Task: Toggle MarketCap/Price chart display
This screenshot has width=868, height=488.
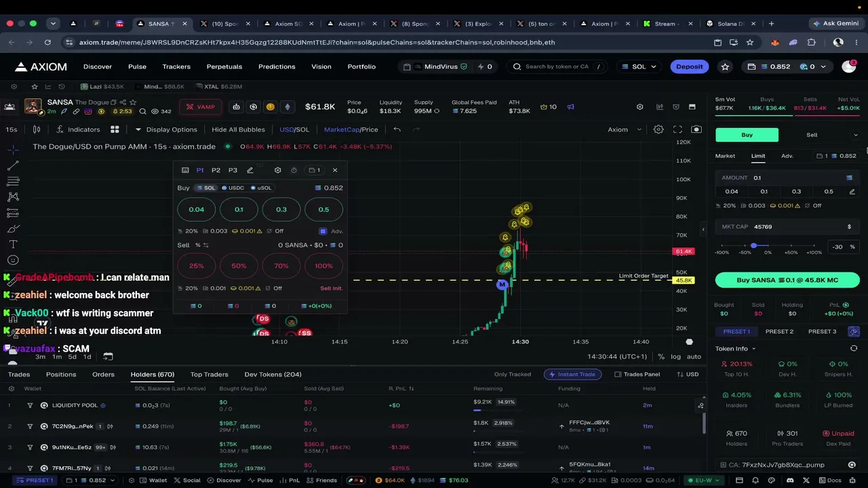Action: tap(351, 129)
